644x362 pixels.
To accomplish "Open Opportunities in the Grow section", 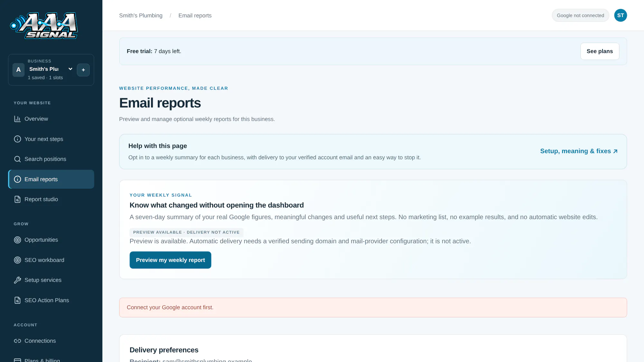I will click(x=51, y=240).
